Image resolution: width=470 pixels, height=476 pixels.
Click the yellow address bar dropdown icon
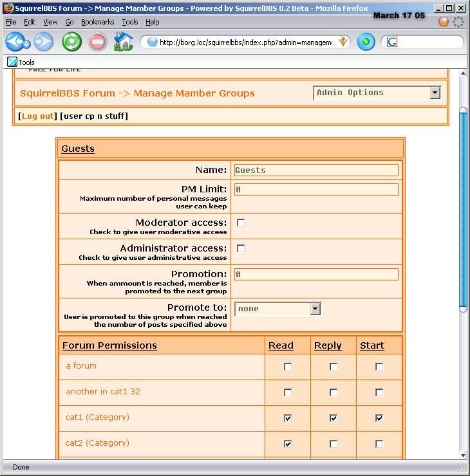point(343,42)
